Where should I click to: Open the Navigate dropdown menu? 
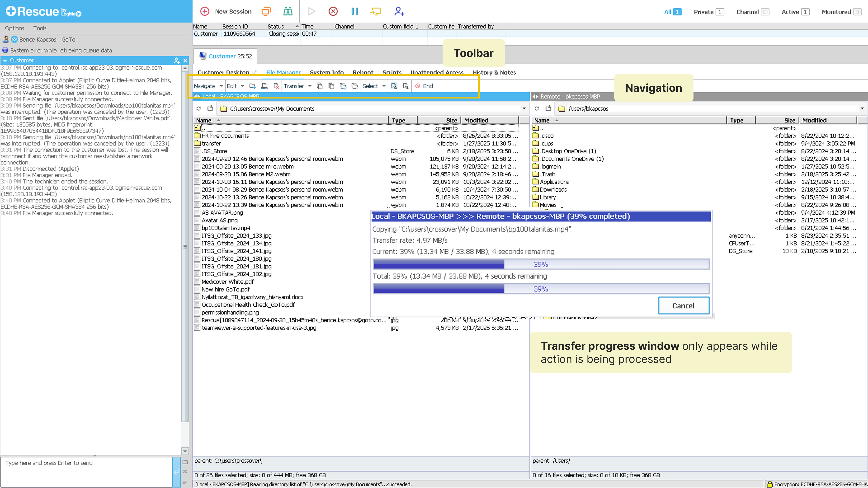(x=208, y=86)
